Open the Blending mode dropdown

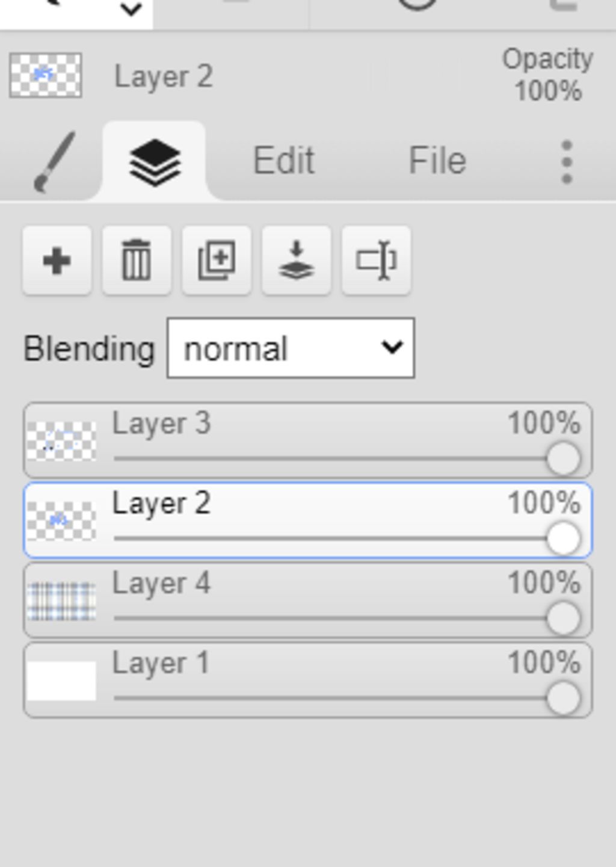[x=291, y=348]
